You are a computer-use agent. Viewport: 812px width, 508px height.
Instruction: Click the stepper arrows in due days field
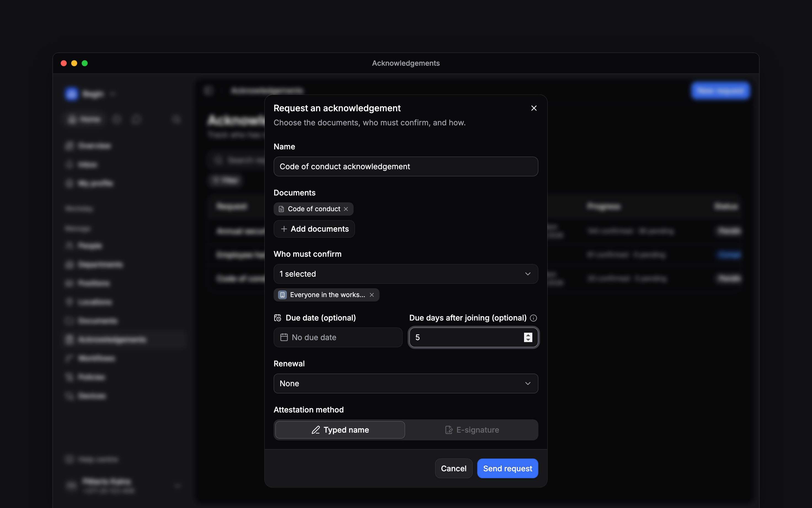pos(528,337)
